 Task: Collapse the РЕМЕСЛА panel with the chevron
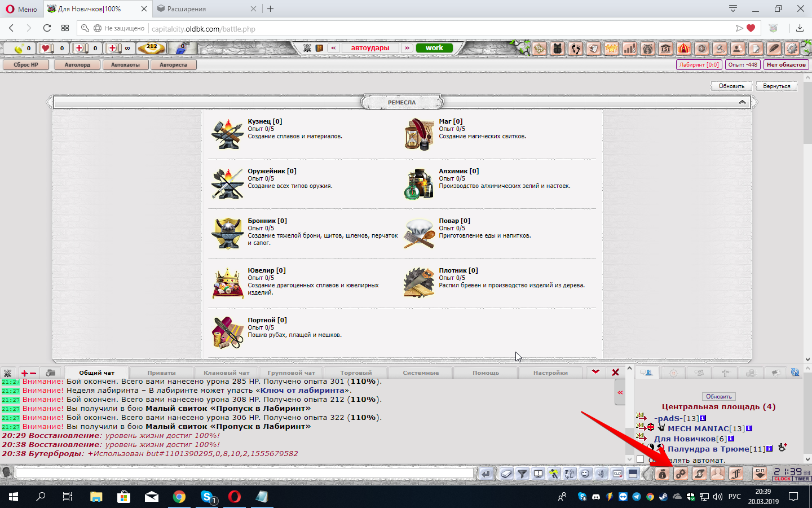(x=742, y=102)
